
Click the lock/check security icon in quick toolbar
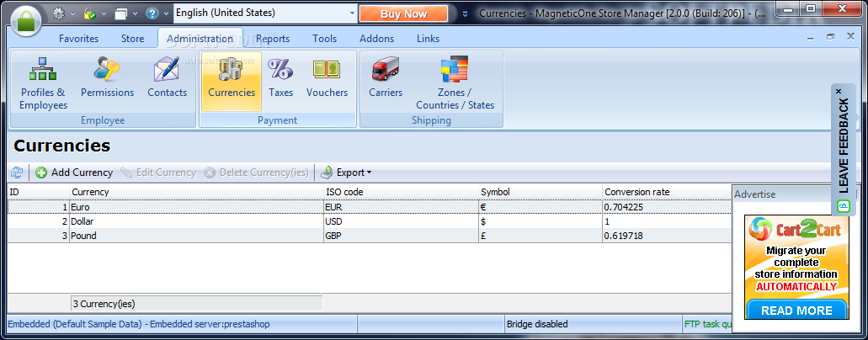click(x=90, y=13)
